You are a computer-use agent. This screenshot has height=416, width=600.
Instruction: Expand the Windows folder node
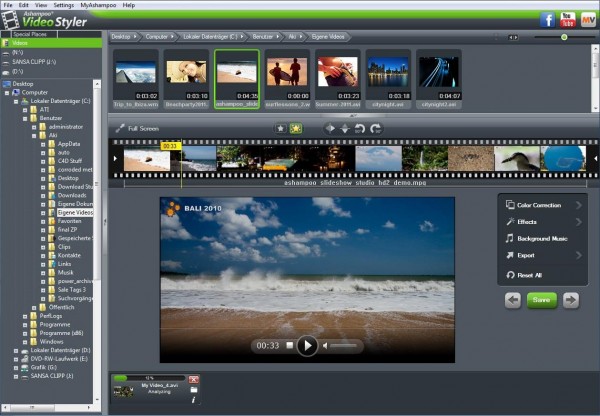coord(25,342)
